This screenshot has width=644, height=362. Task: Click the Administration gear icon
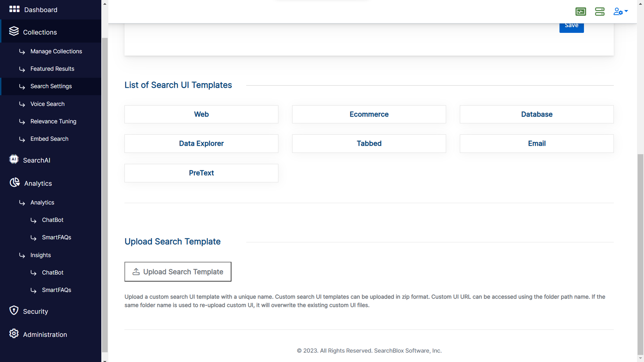point(14,334)
